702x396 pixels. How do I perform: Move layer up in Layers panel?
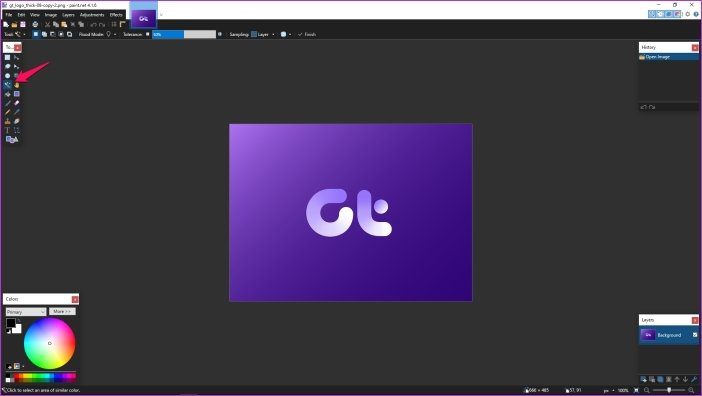677,379
